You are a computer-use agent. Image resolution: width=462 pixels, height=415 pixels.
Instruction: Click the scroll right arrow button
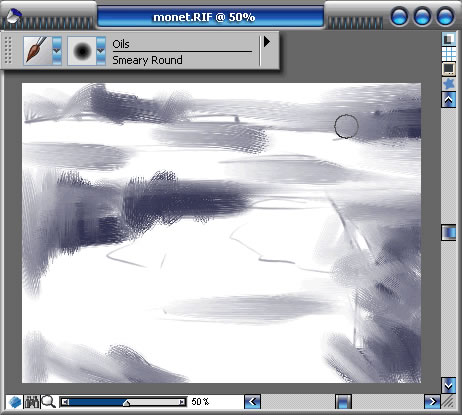tap(432, 402)
